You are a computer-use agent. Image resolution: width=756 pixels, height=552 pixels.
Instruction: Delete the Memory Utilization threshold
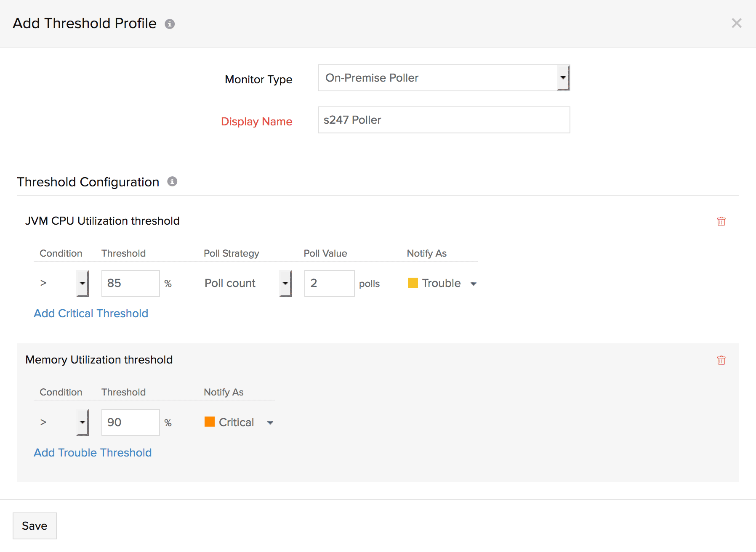[721, 360]
